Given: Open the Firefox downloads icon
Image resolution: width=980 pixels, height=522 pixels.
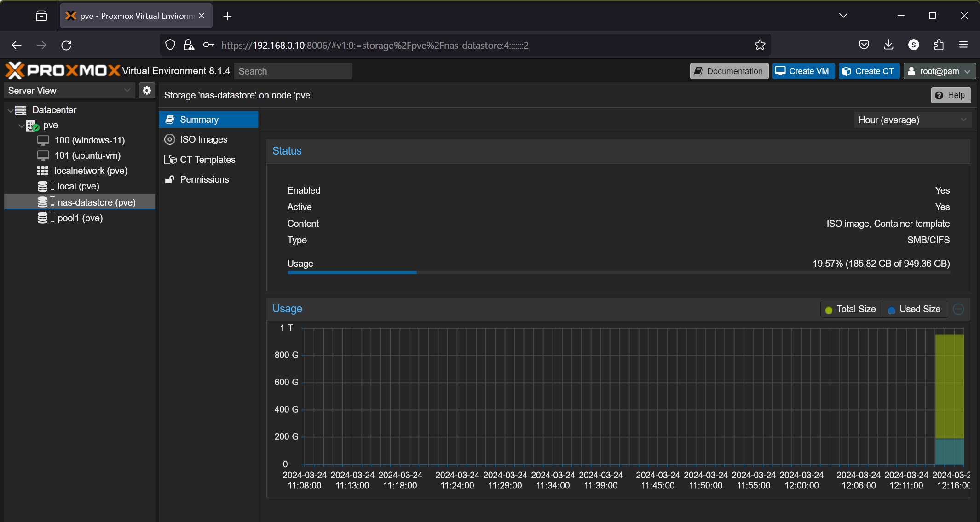Looking at the screenshot, I should click(x=888, y=45).
